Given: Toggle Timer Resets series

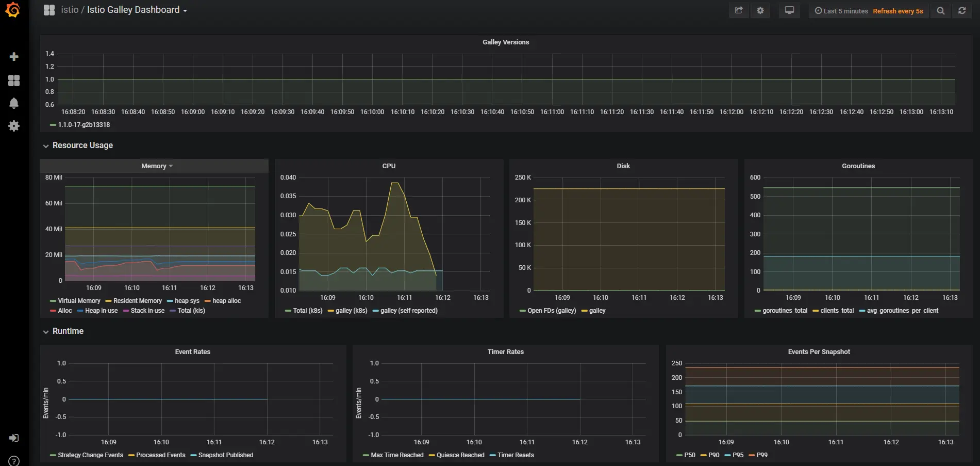Looking at the screenshot, I should (x=516, y=455).
